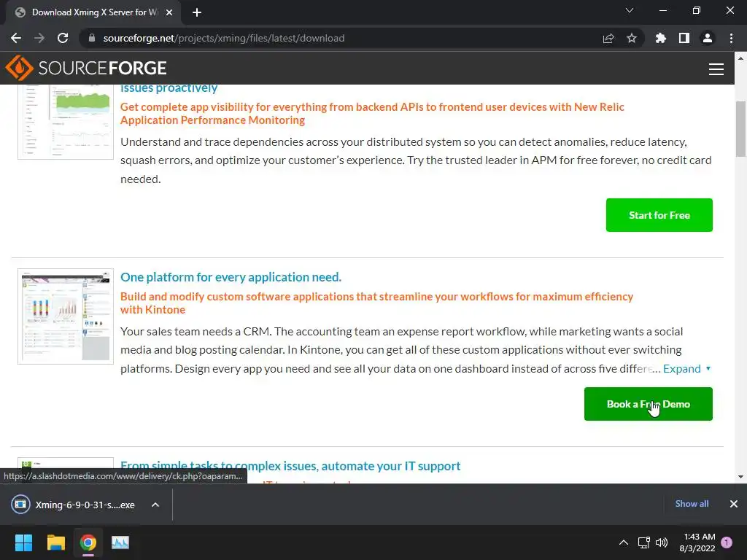Open the Windows Start menu

pyautogui.click(x=23, y=542)
